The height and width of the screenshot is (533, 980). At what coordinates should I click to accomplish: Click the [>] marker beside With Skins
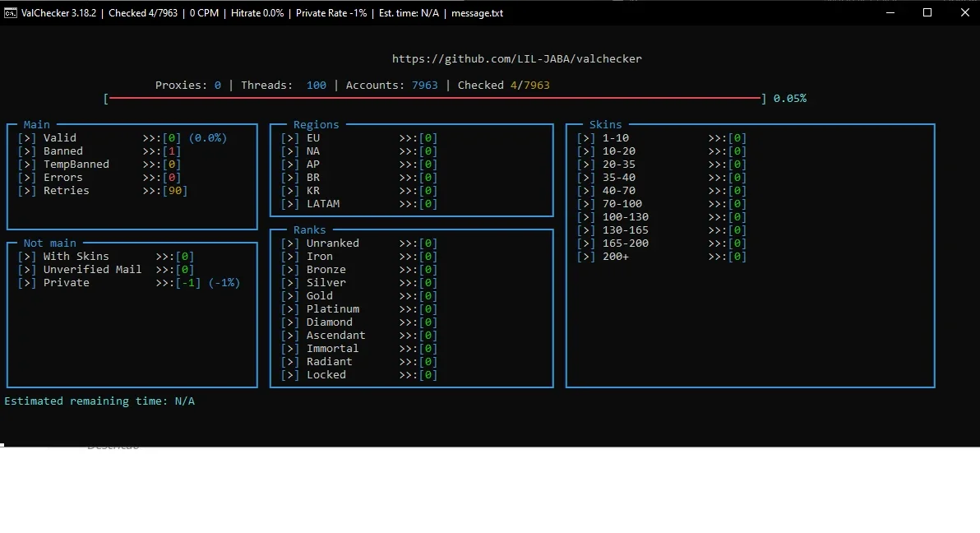pyautogui.click(x=27, y=257)
